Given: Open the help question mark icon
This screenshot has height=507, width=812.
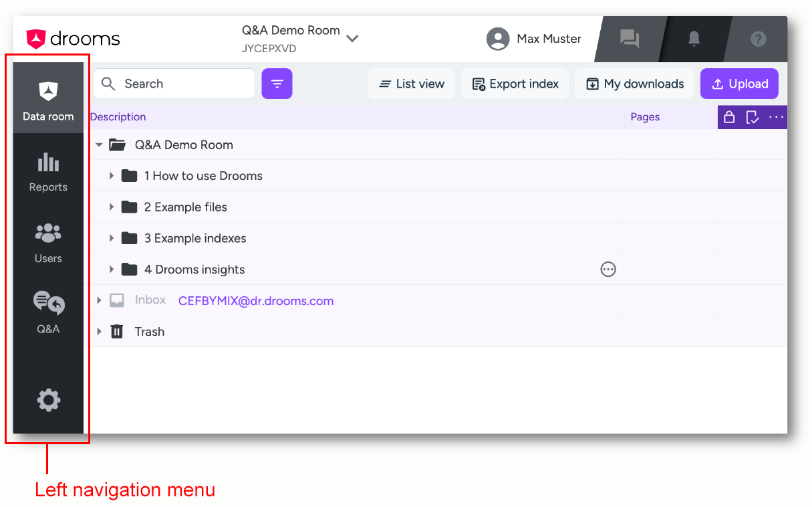Looking at the screenshot, I should click(x=758, y=39).
